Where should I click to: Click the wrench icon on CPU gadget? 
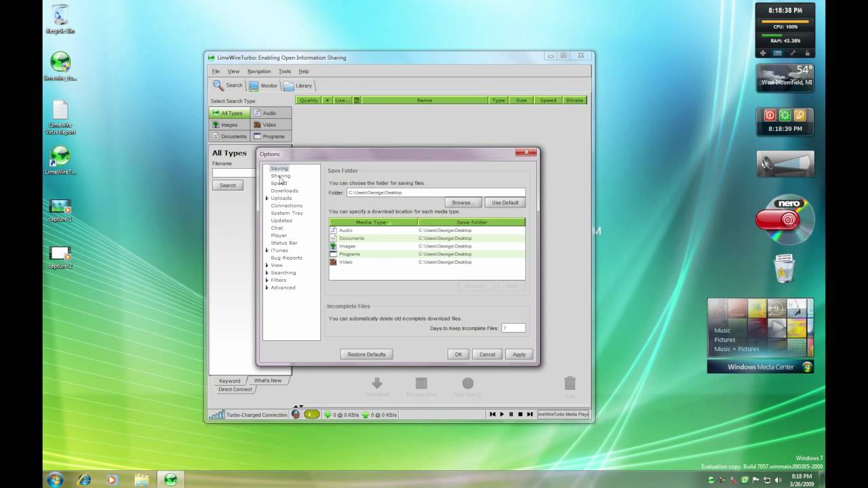coord(793,53)
